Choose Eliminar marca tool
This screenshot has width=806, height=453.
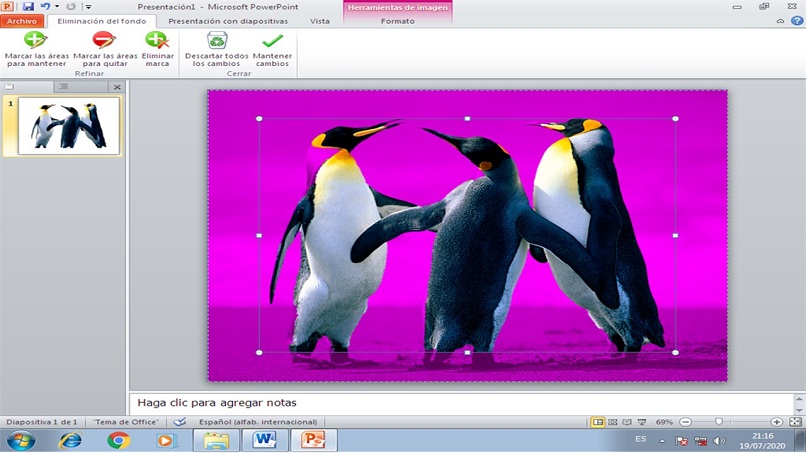coord(157,49)
